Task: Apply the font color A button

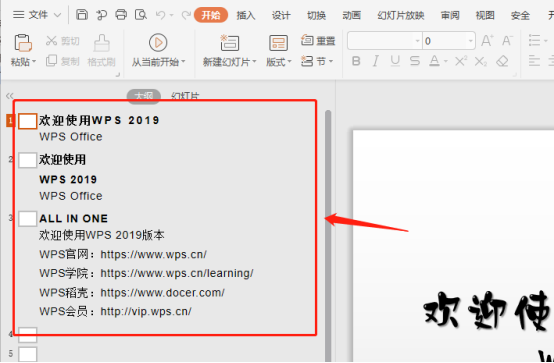Action: click(x=434, y=61)
